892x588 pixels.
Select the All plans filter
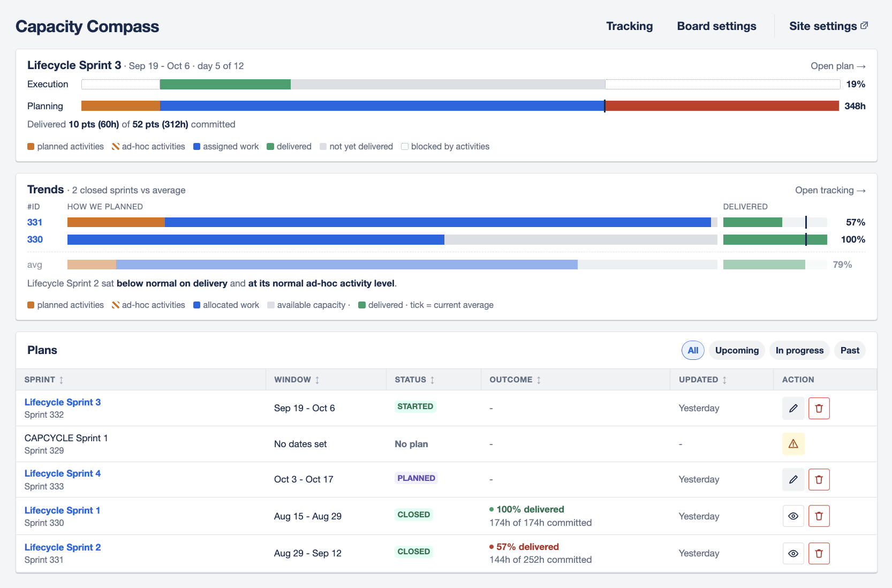pos(693,350)
